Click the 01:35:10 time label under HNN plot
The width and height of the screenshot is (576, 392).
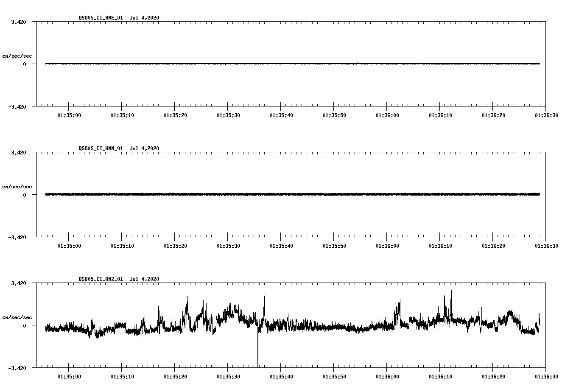tap(122, 246)
